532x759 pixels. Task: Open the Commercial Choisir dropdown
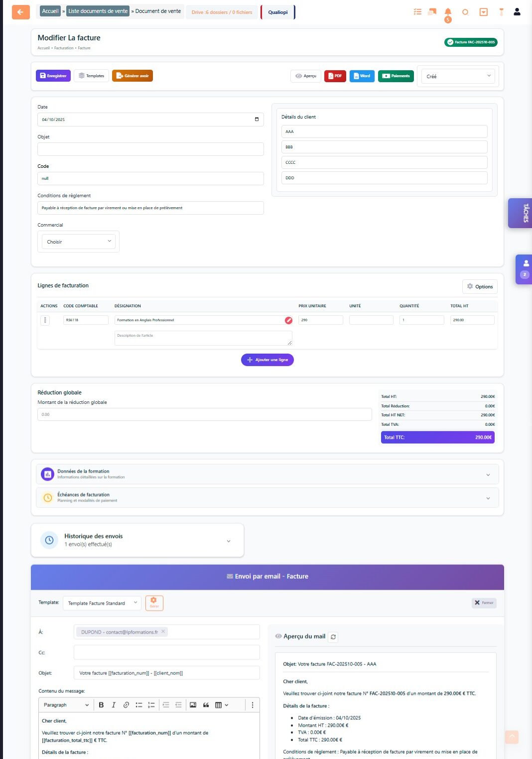[79, 242]
